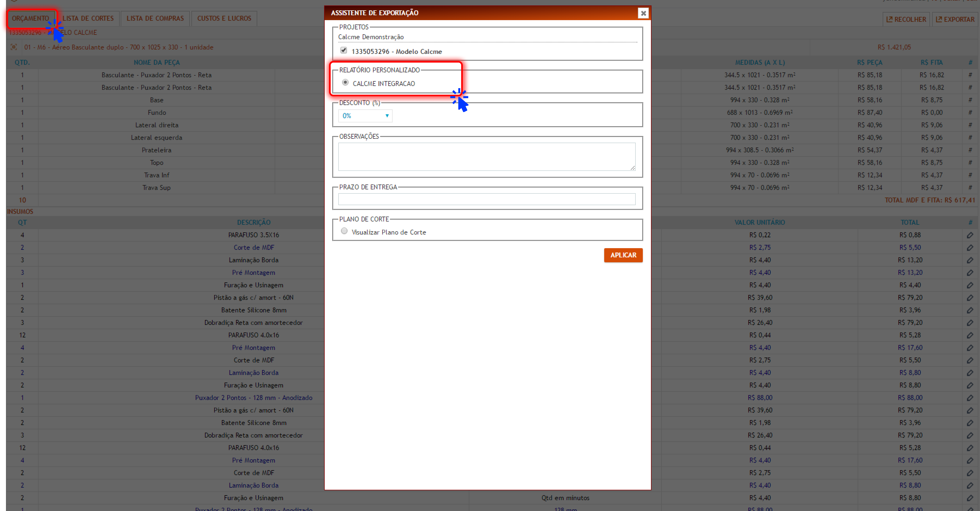The image size is (980, 511).
Task: Click pencil edit icon for PARAFUSO 3.5X16 row
Action: click(x=970, y=235)
